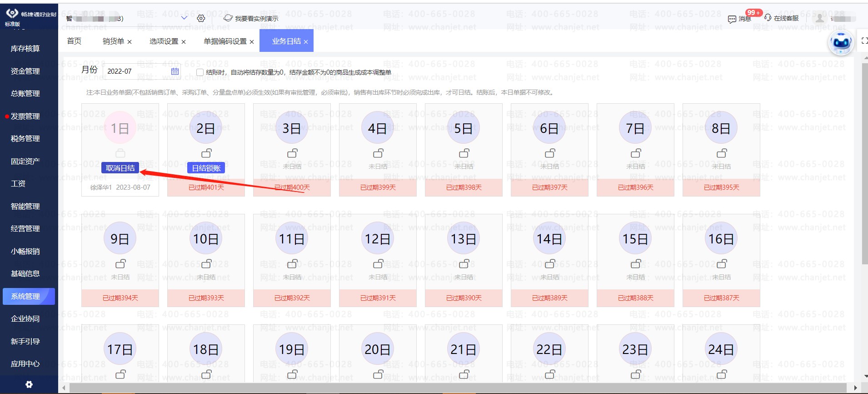The width and height of the screenshot is (868, 394).
Task: Close the 业务日结 tab
Action: click(306, 42)
